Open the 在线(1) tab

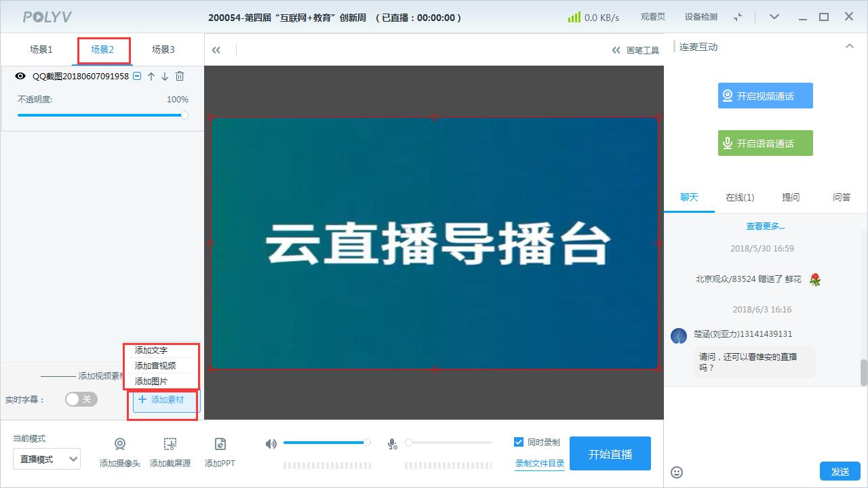739,197
